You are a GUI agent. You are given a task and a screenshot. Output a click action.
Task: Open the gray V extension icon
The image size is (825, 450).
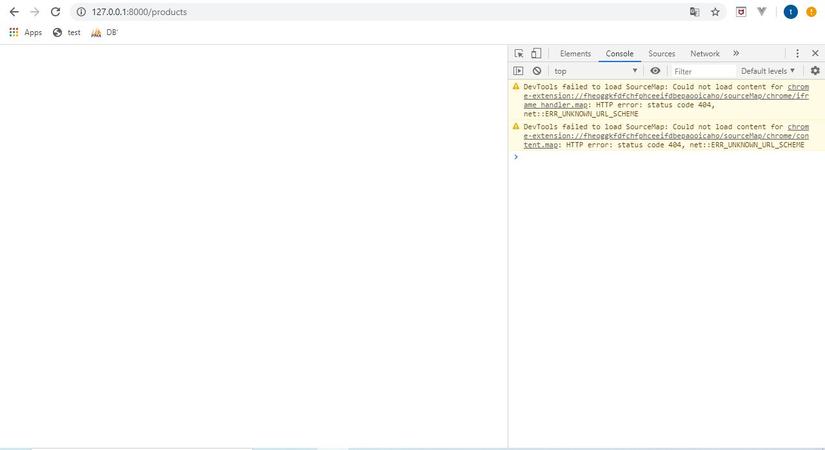[x=761, y=11]
